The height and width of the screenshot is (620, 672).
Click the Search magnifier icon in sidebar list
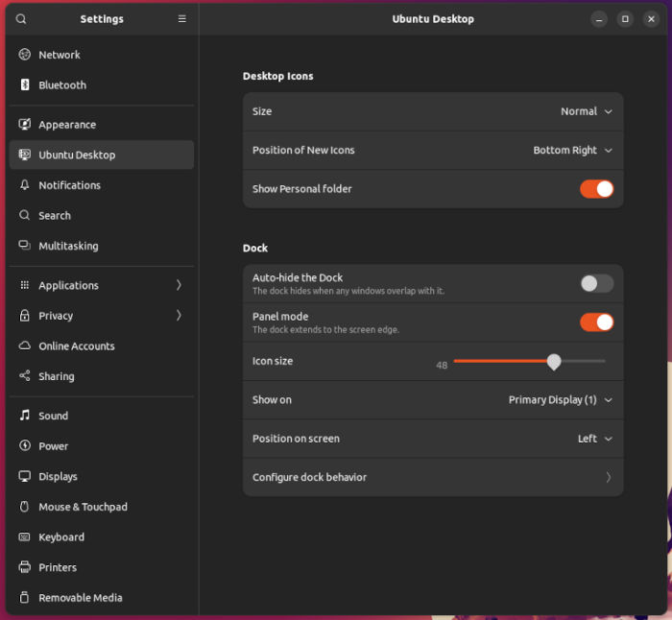click(24, 215)
